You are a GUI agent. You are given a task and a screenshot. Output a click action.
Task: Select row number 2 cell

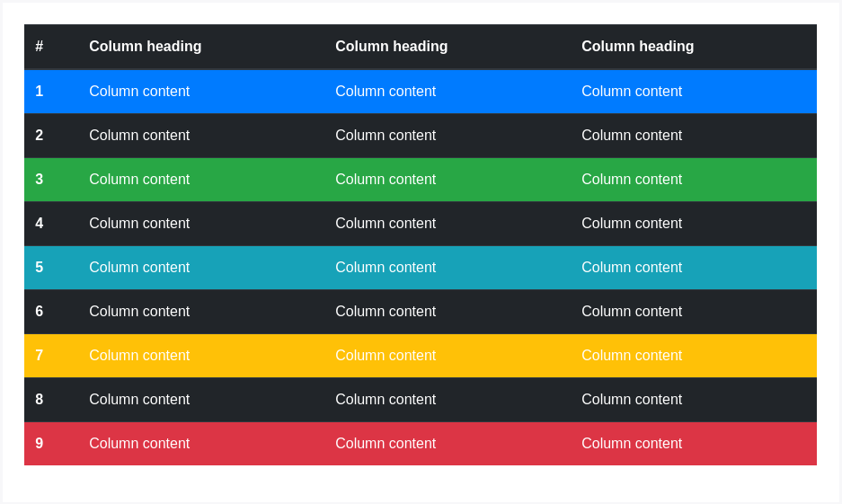(40, 136)
